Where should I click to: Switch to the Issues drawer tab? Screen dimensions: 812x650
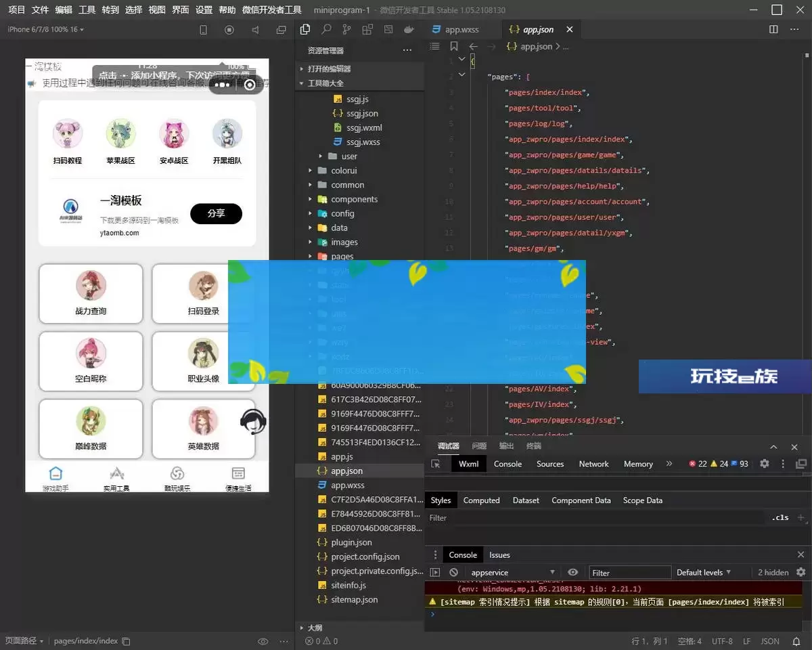coord(499,555)
